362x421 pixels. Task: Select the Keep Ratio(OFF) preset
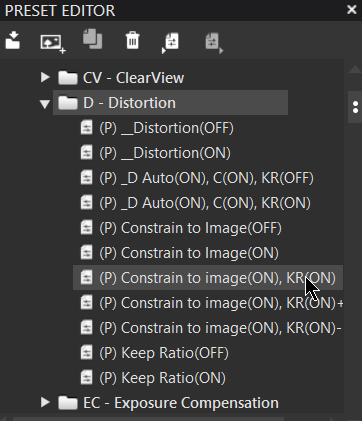[164, 353]
